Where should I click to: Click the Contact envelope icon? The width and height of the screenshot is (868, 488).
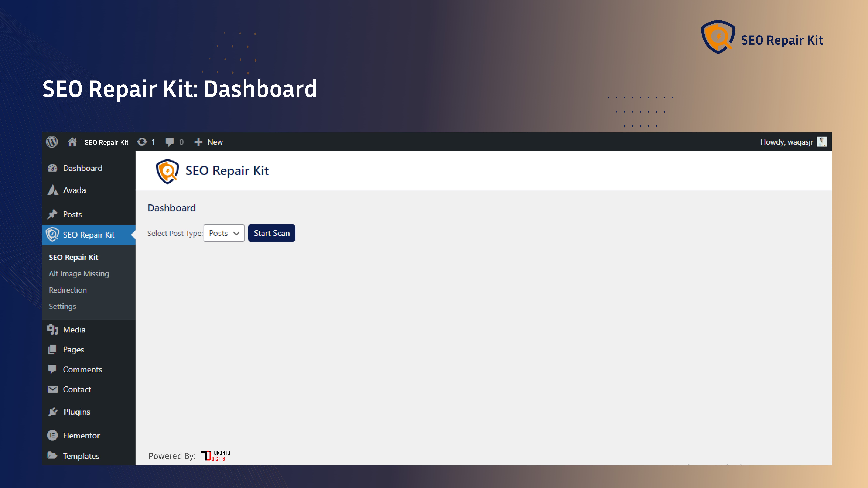coord(53,389)
